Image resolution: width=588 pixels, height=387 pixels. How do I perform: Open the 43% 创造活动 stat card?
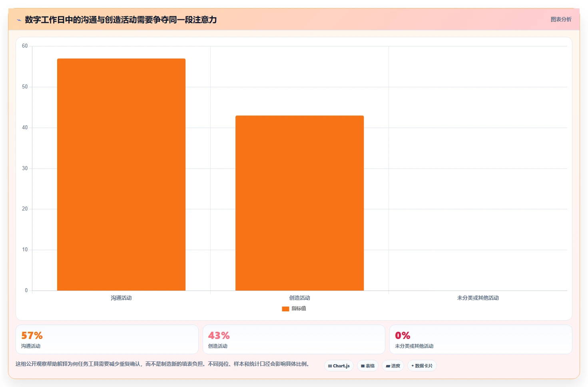[294, 339]
